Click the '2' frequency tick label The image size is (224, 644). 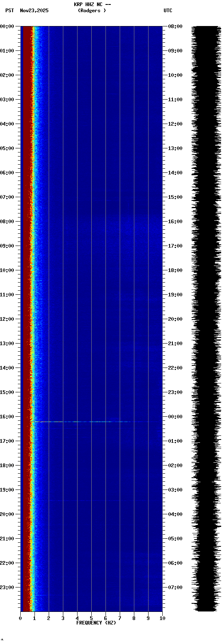49,619
